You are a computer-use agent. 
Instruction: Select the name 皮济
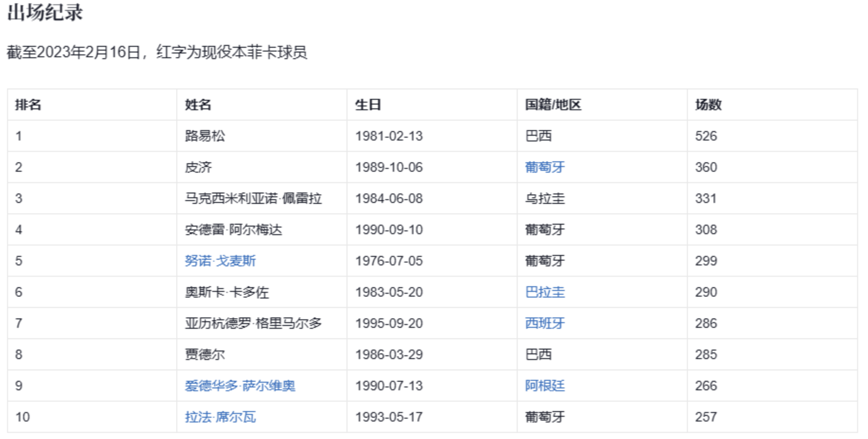coord(198,167)
